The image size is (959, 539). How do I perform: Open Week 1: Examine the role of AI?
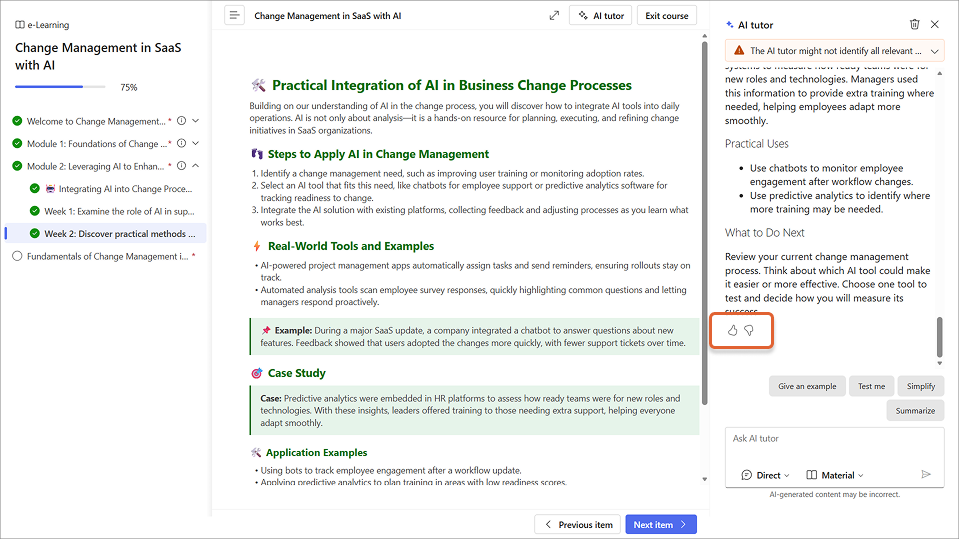[119, 211]
